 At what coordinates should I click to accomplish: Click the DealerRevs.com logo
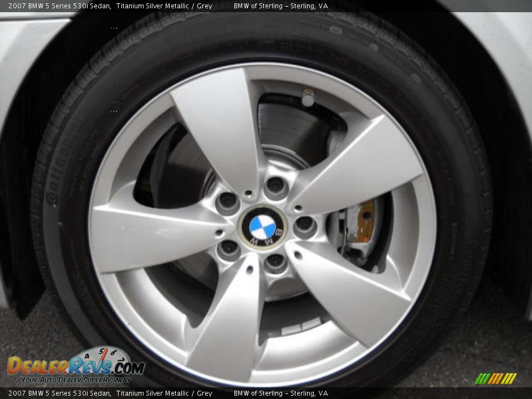tap(76, 365)
